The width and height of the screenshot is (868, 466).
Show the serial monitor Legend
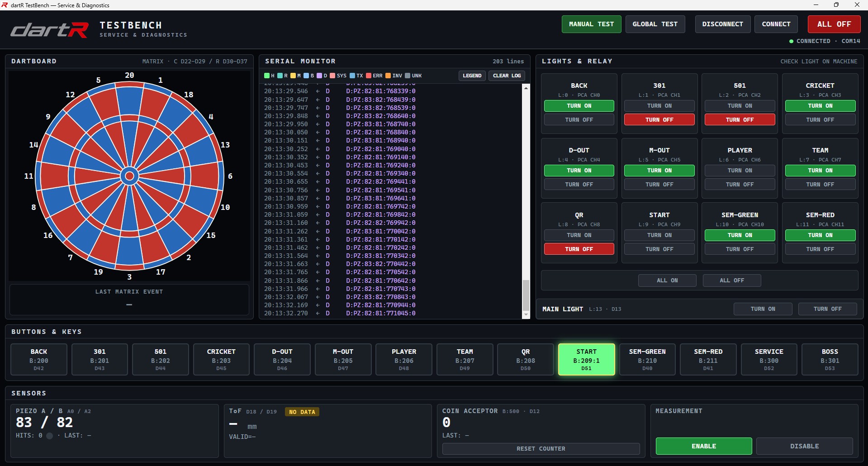pyautogui.click(x=472, y=76)
